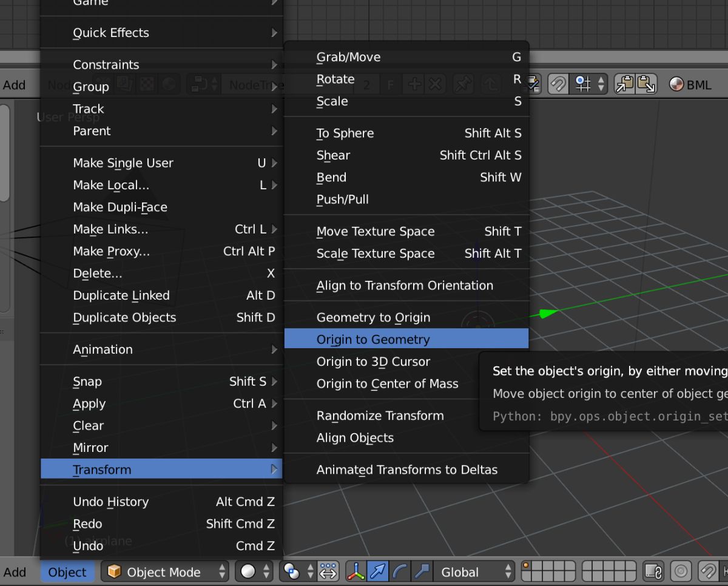Select Shear transform
728x586 pixels.
(406, 155)
